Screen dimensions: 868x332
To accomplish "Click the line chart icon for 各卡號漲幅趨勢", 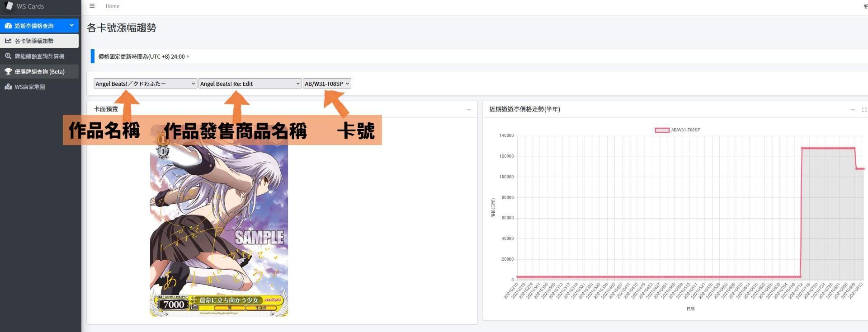I will point(8,41).
